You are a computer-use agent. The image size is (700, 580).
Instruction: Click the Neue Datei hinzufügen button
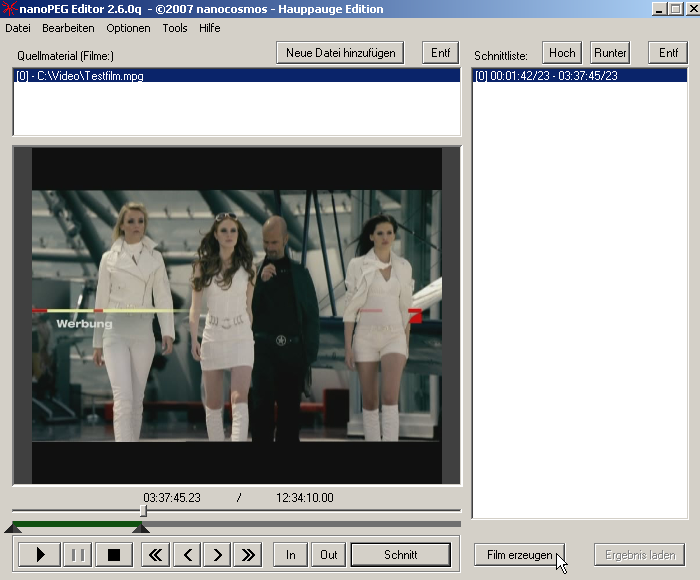tap(340, 53)
